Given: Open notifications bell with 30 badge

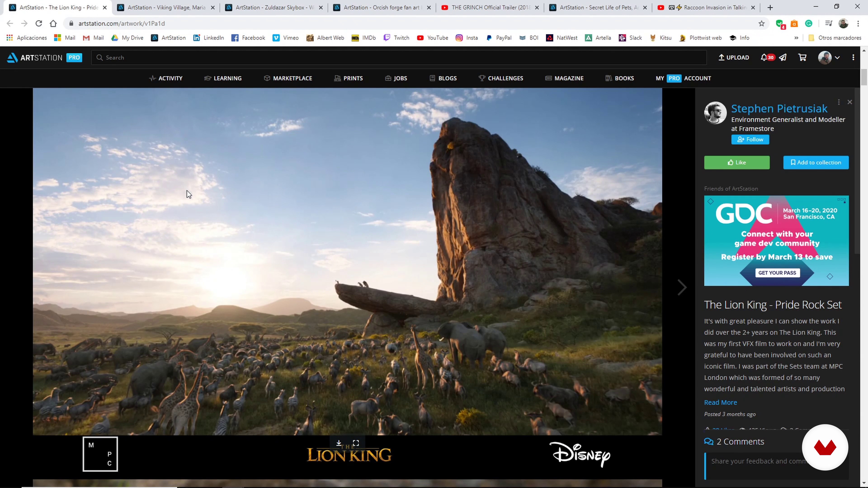Looking at the screenshot, I should (x=767, y=58).
